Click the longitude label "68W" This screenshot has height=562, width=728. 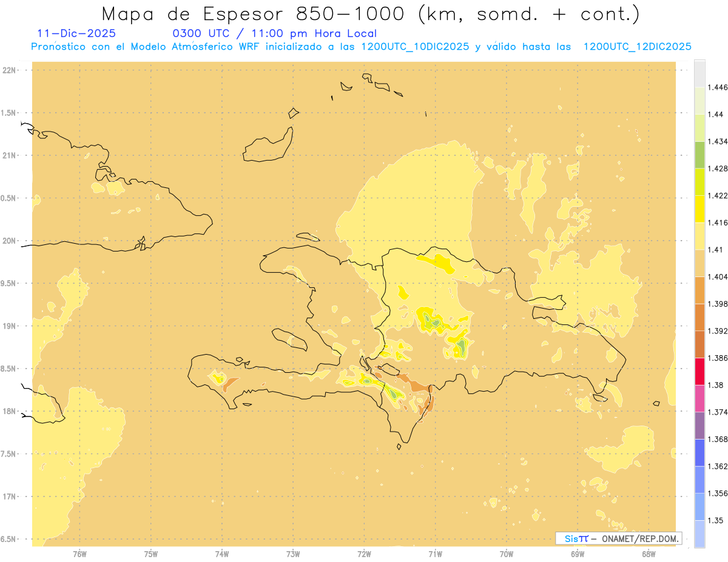649,554
